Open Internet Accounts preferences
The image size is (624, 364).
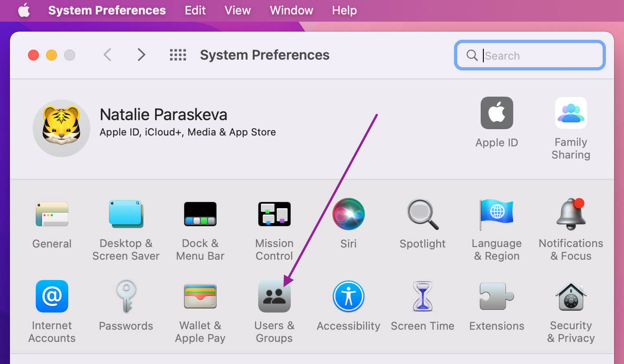[52, 296]
